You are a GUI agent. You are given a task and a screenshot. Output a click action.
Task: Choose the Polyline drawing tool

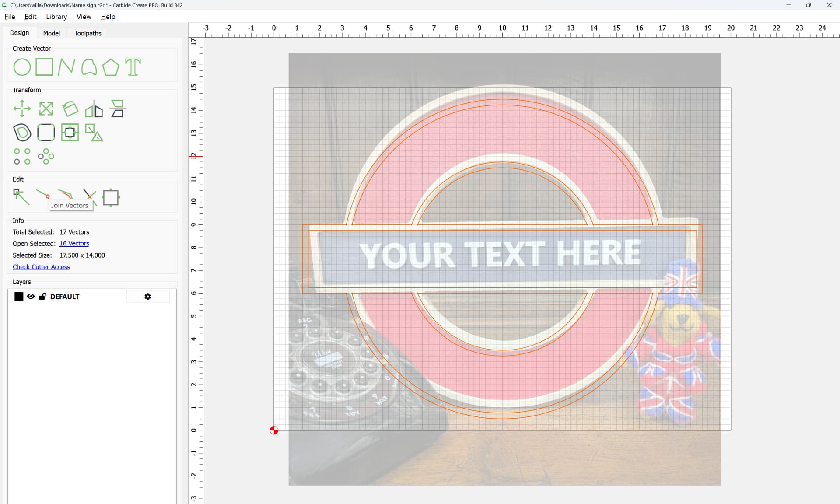click(x=66, y=67)
